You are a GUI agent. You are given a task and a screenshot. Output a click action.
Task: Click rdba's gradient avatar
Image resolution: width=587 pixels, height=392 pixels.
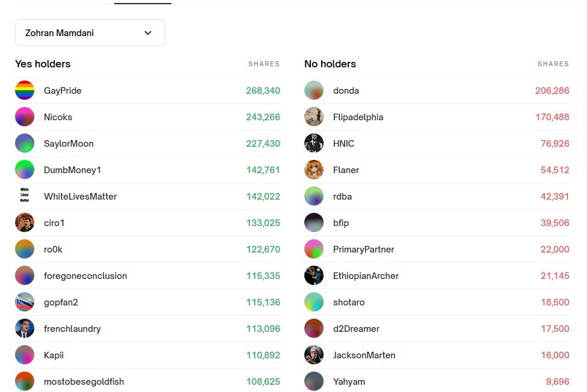tap(314, 197)
